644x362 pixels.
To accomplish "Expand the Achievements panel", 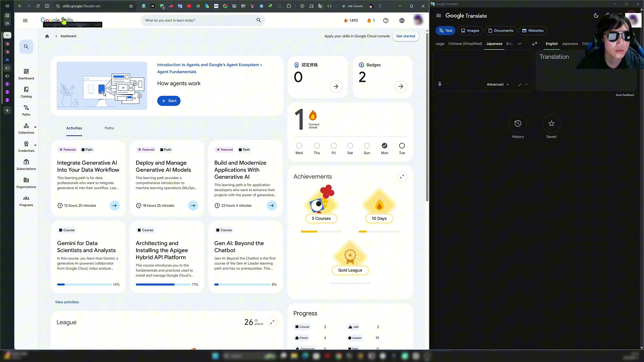I will [x=402, y=177].
